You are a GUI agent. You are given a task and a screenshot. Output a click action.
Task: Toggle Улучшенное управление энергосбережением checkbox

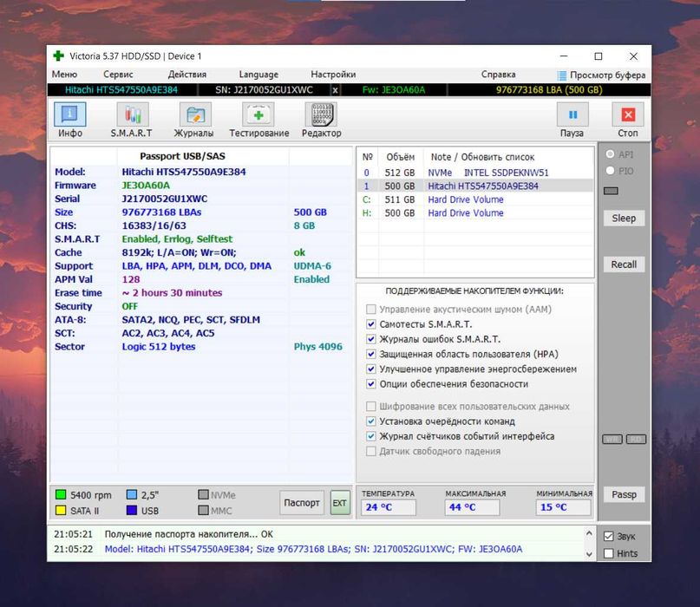click(370, 369)
